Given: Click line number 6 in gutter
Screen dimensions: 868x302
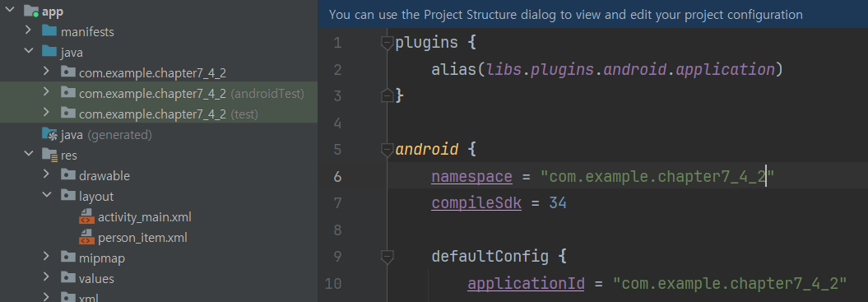Looking at the screenshot, I should [x=337, y=177].
